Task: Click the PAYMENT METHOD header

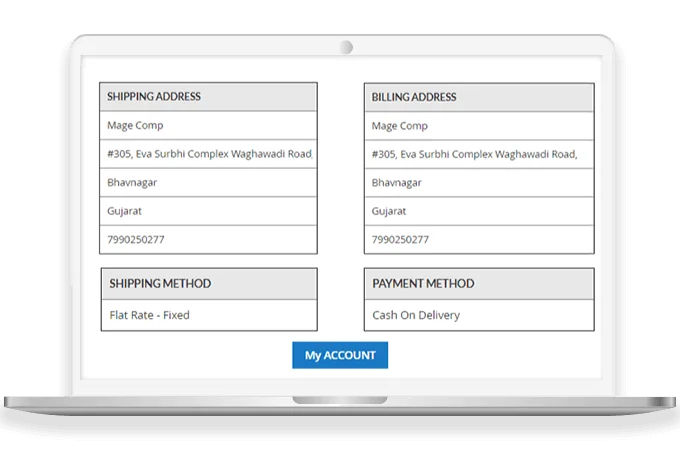Action: coord(478,284)
